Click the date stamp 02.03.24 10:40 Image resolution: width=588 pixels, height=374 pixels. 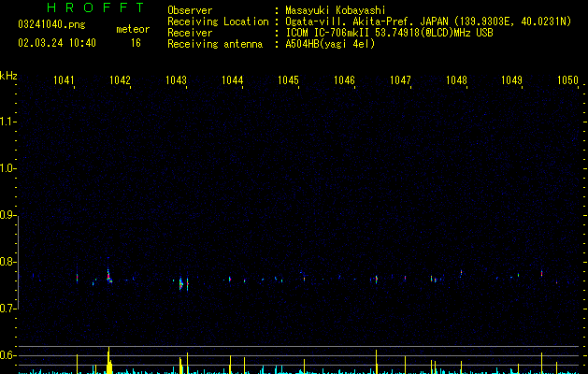tap(57, 43)
